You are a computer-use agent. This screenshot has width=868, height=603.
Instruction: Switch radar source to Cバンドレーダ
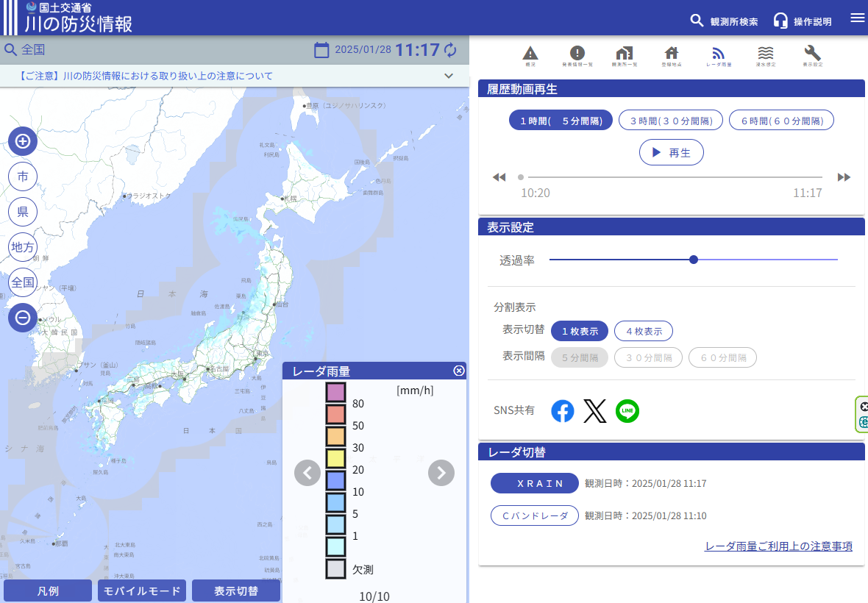[535, 515]
